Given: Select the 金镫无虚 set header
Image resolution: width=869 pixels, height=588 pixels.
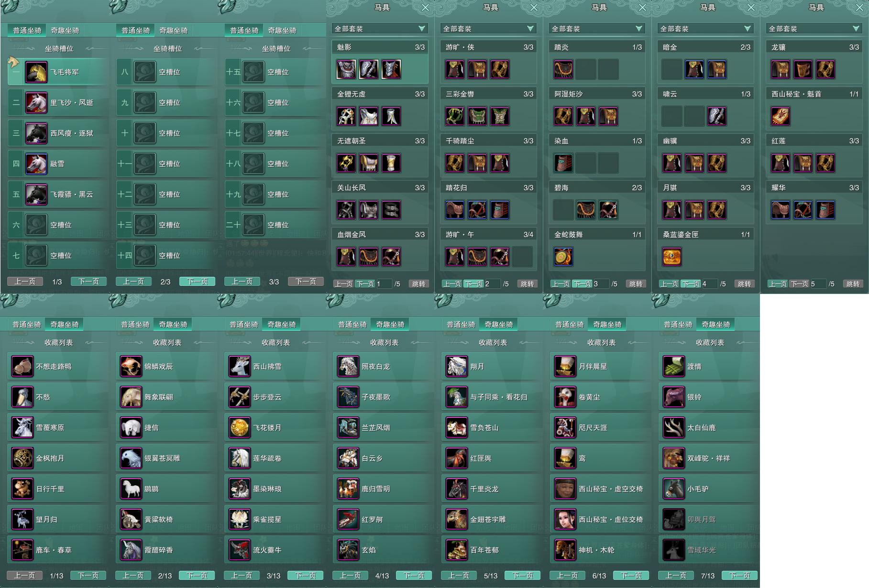Looking at the screenshot, I should pos(380,94).
